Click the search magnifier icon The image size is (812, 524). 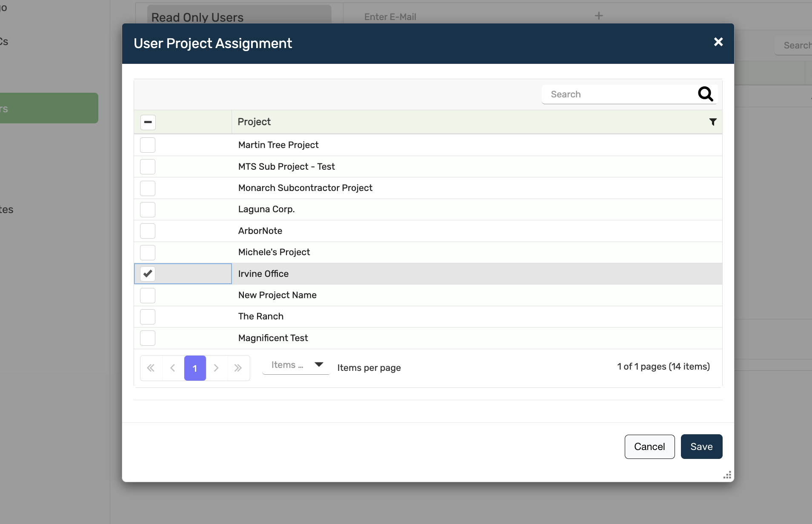coord(705,94)
